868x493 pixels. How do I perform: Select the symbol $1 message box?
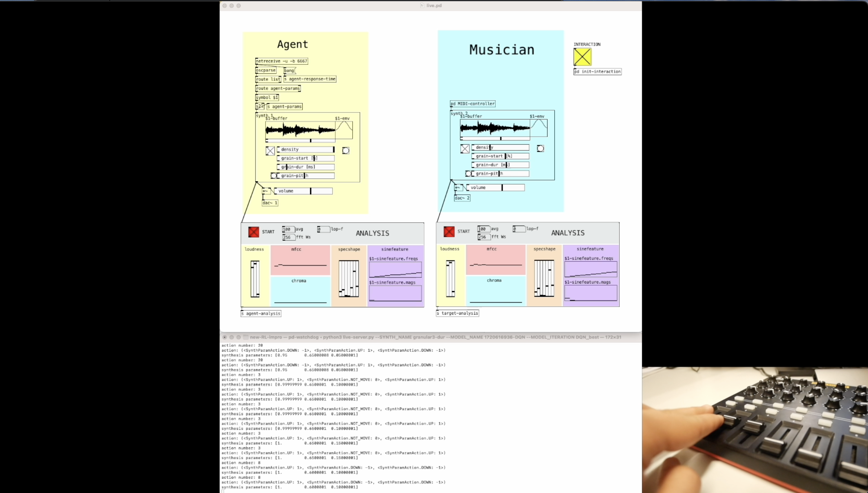tap(267, 98)
